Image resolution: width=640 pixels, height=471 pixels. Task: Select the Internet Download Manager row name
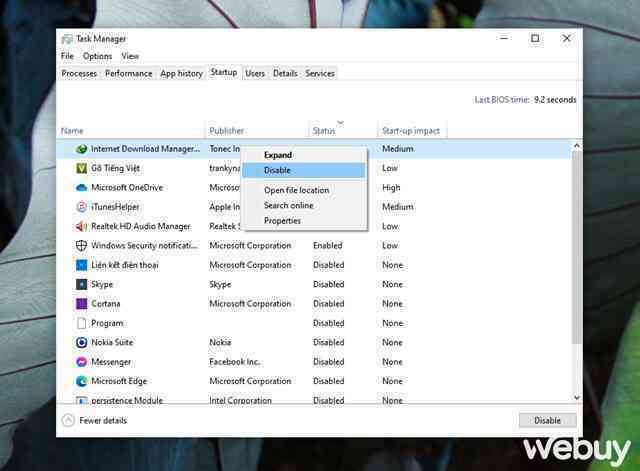(145, 149)
